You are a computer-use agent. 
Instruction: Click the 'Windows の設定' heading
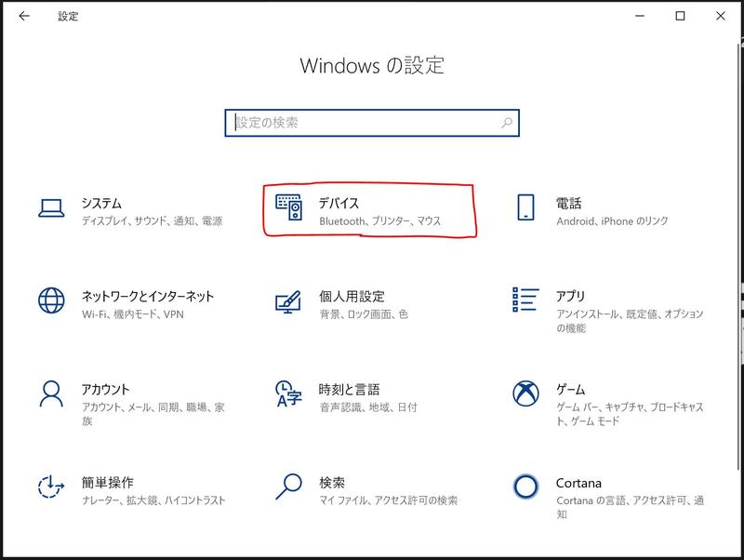coord(373,65)
